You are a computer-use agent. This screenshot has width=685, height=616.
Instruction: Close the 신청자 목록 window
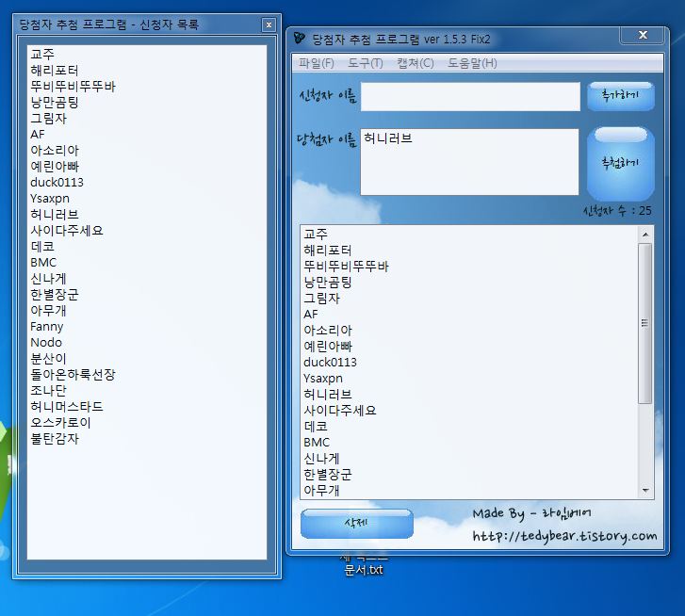click(269, 25)
